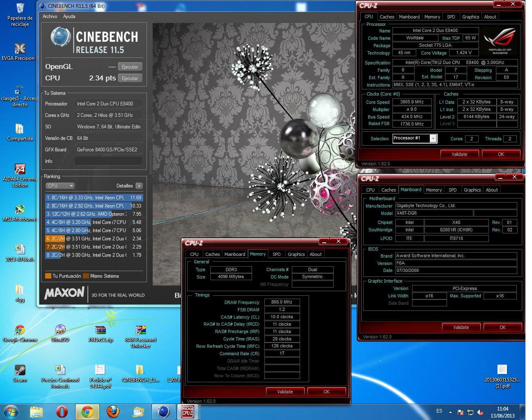Launch MSI Afterburner desktop icon
This screenshot has height=420, width=532.
[19, 213]
